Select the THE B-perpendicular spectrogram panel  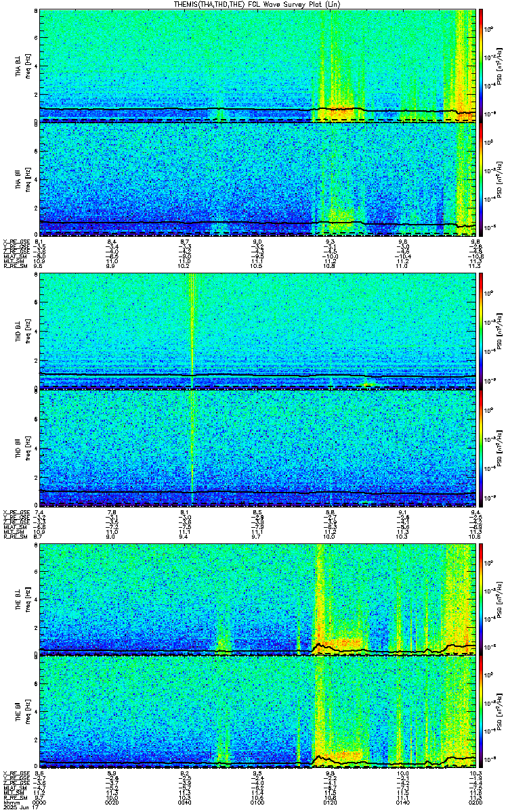(257, 600)
